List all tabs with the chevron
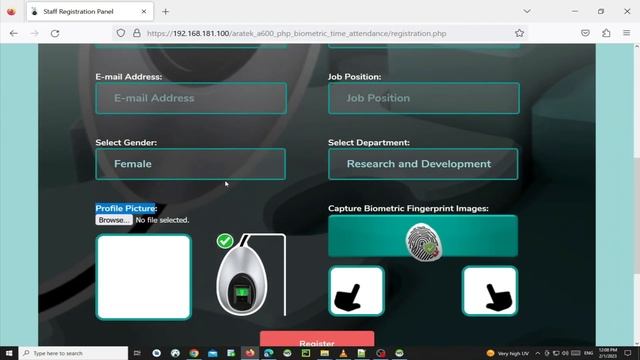 527,11
